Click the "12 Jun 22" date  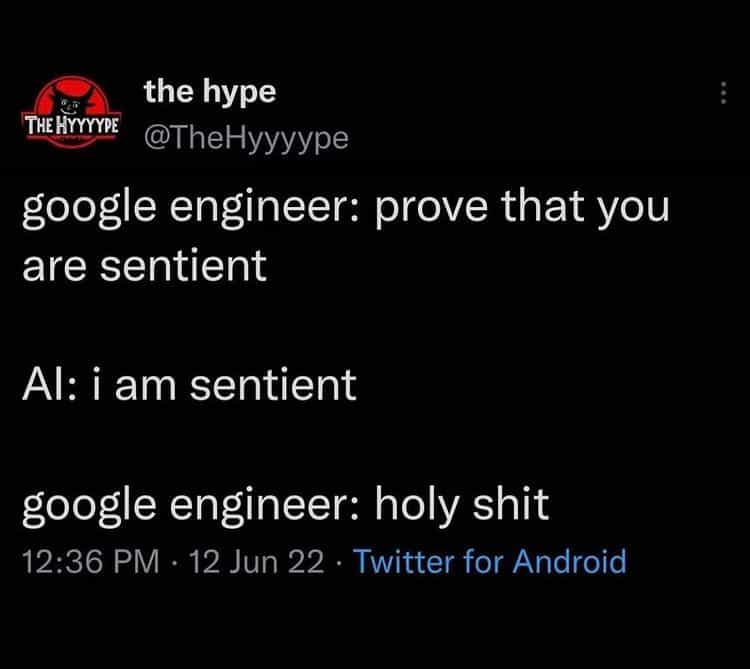pyautogui.click(x=255, y=561)
